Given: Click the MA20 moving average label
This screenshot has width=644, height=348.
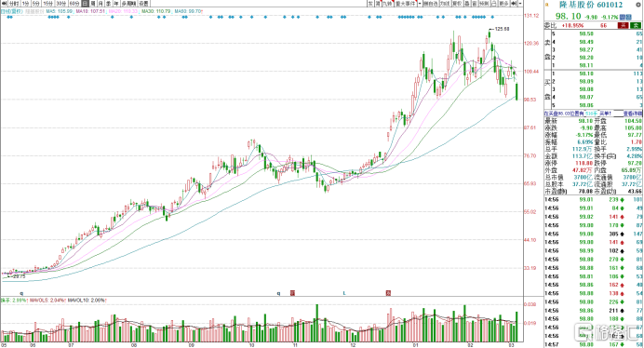Looking at the screenshot, I should click(123, 11).
